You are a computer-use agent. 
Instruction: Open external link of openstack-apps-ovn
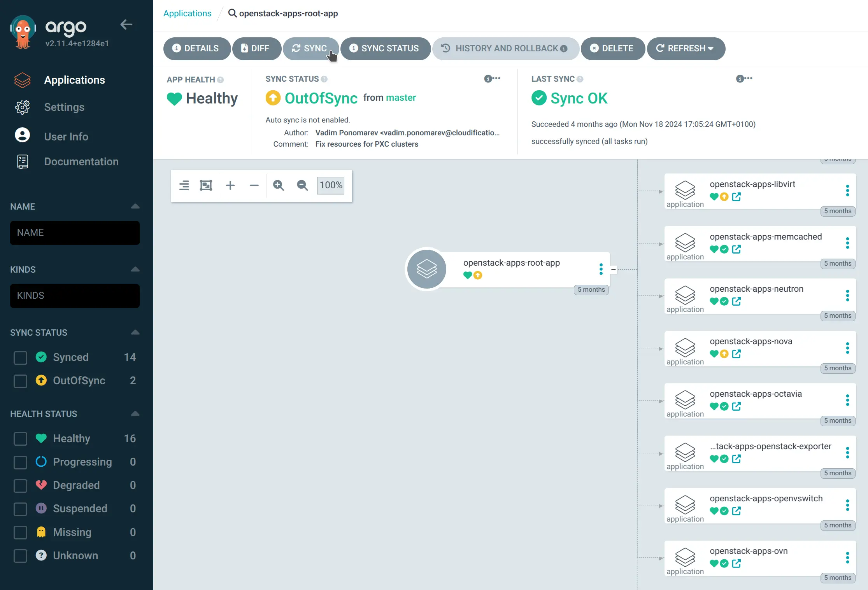[736, 564]
